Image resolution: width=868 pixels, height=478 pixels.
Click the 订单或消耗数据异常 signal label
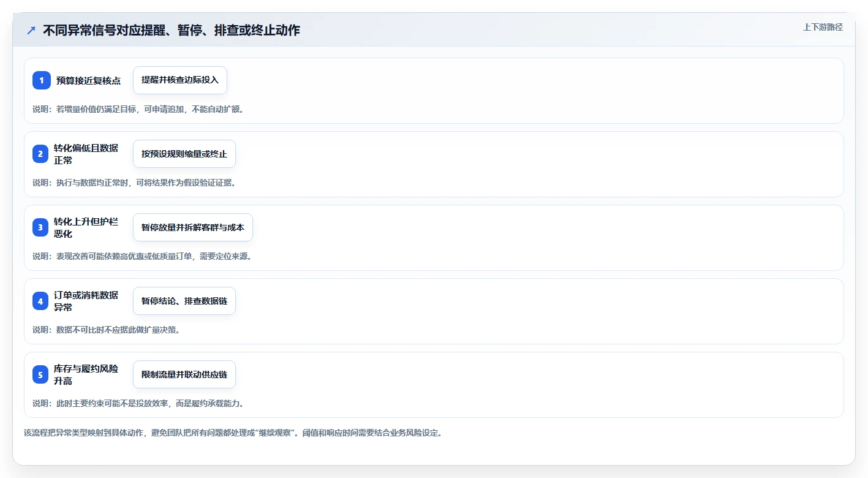click(x=86, y=301)
